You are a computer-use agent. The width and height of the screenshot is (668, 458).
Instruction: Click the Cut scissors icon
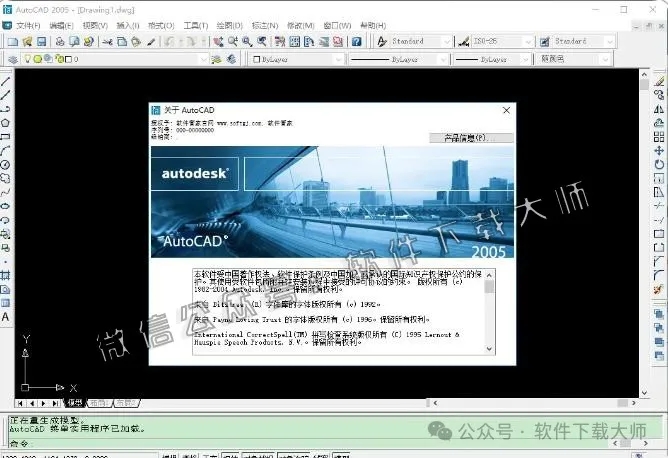[x=107, y=42]
